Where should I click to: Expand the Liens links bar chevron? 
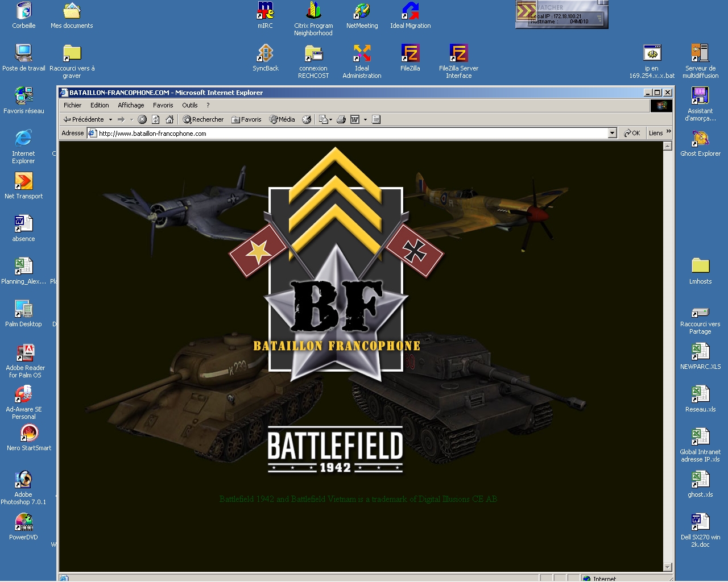coord(669,131)
